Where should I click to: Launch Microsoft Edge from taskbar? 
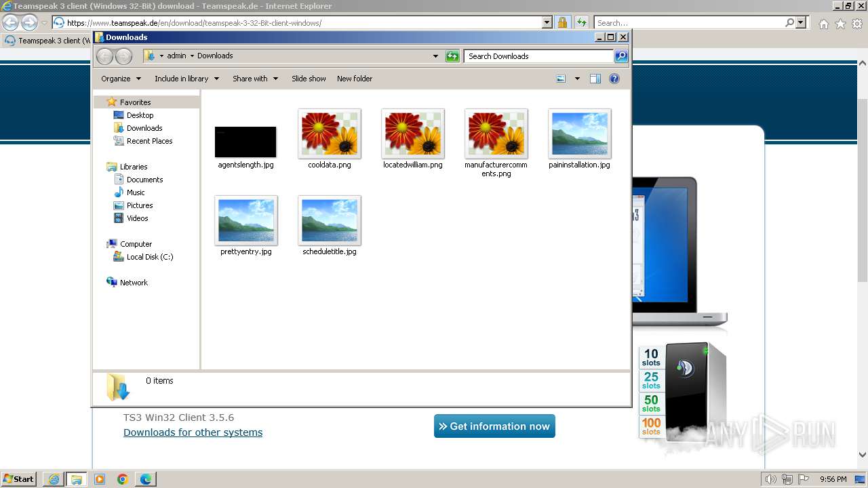pos(146,479)
